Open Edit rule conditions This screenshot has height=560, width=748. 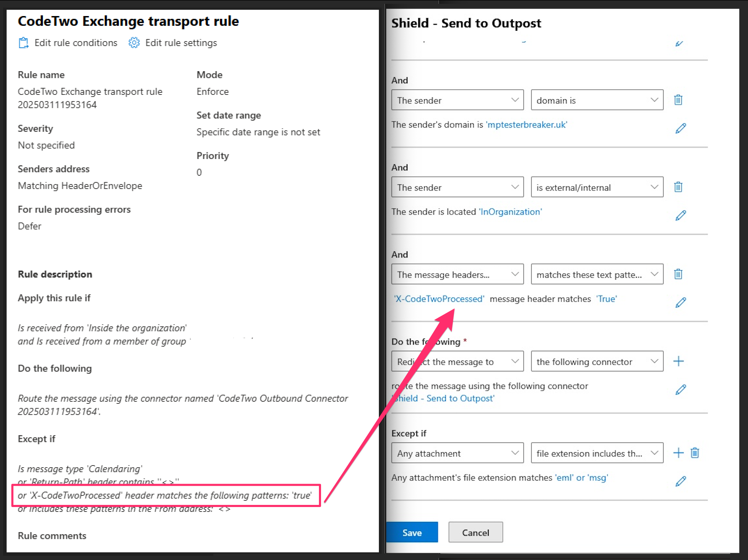[68, 43]
